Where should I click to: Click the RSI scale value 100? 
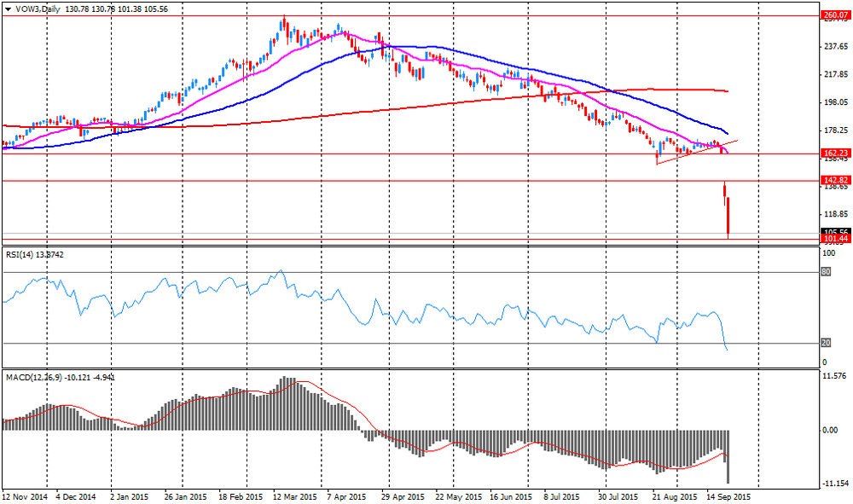828,253
